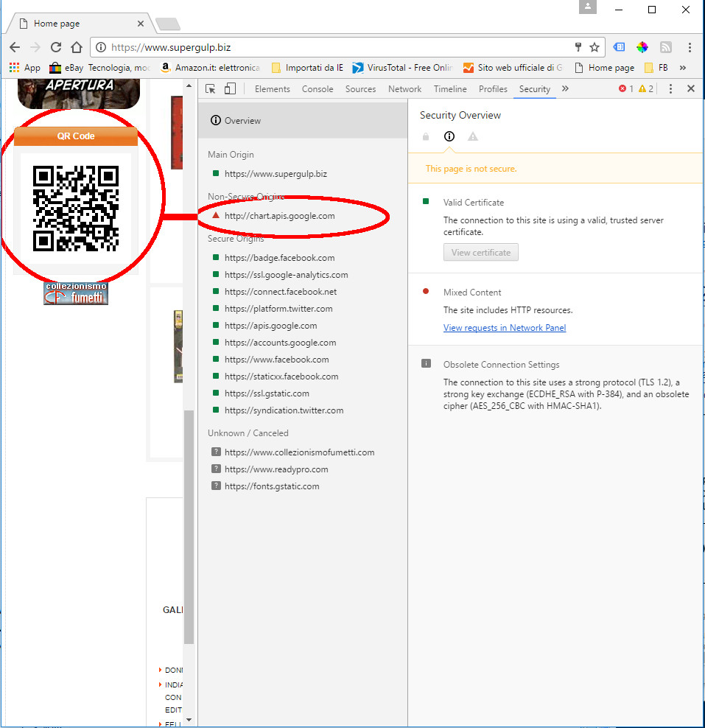Click the collezionismo fumetti banner
Viewport: 705px width, 728px height.
coord(76,293)
